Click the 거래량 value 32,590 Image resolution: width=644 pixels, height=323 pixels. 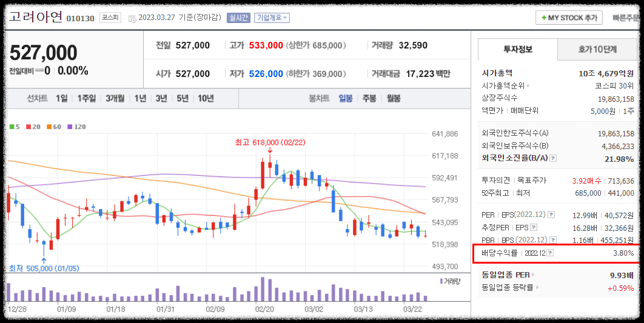coord(413,45)
